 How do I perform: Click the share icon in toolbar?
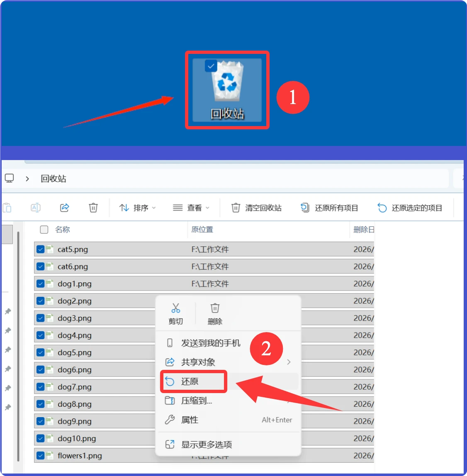(x=64, y=208)
